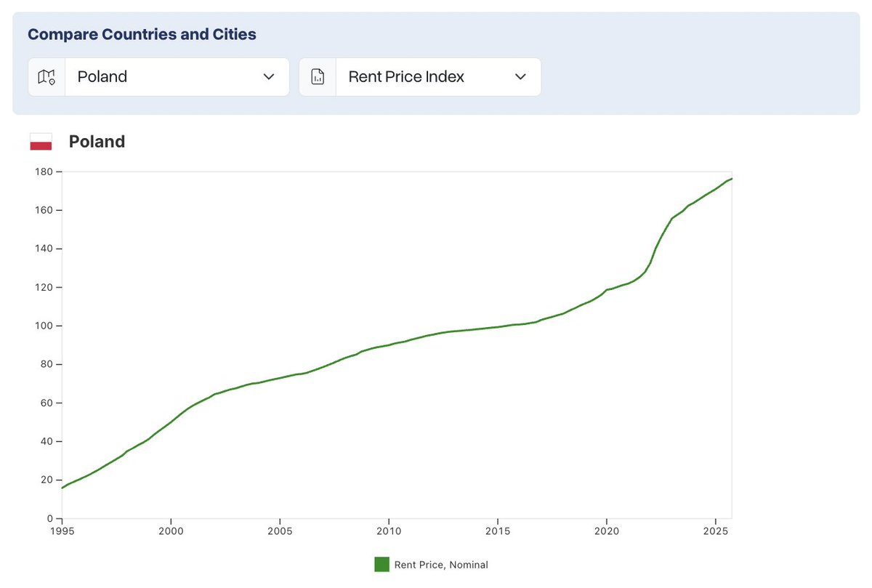872x588 pixels.
Task: Click the 2010 x-axis label
Action: point(389,531)
